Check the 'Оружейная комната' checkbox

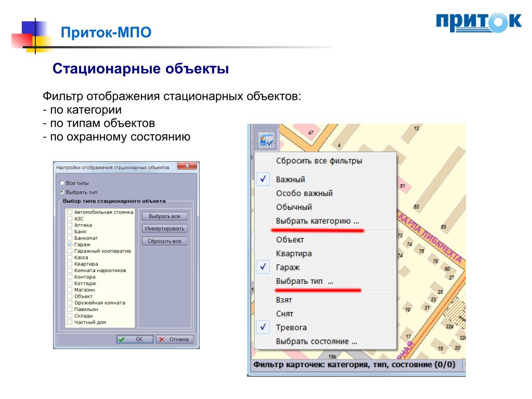pyautogui.click(x=70, y=303)
